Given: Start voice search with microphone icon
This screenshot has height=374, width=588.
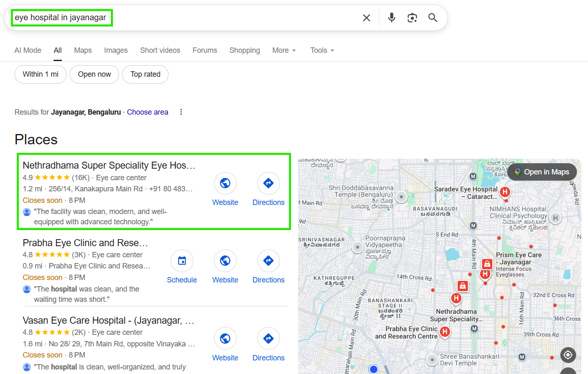Looking at the screenshot, I should [x=391, y=18].
